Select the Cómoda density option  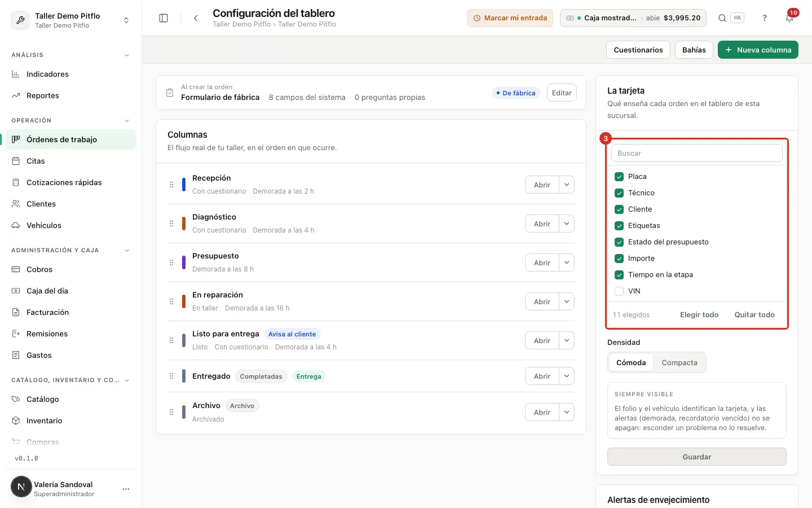(x=631, y=362)
